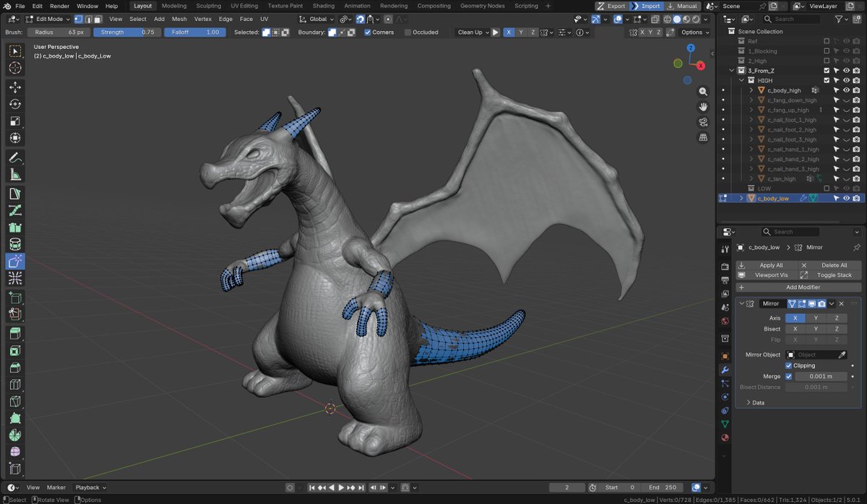Open the Tool properties tab icon
Viewport: 867px width, 504px height.
[x=725, y=249]
